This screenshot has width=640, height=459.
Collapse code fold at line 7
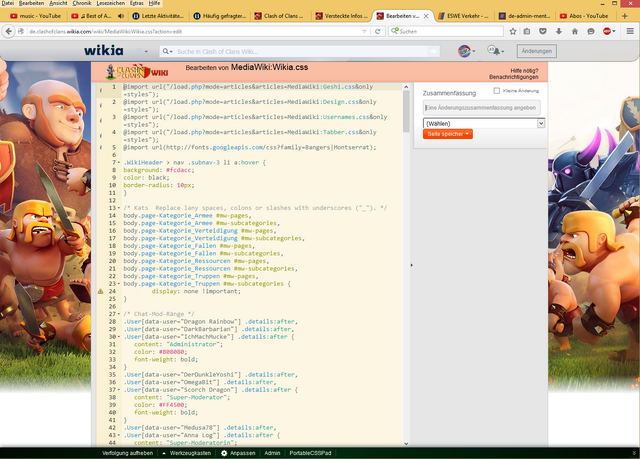(x=119, y=162)
